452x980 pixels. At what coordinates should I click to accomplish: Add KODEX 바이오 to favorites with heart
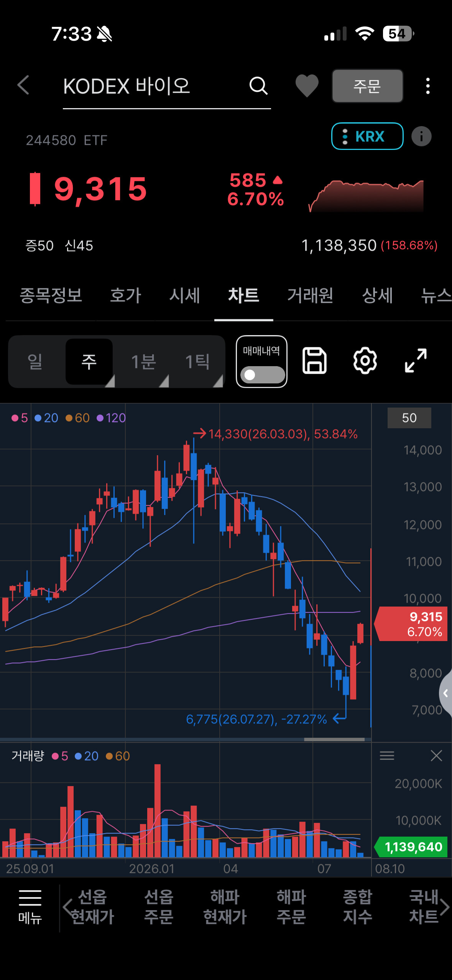click(307, 85)
